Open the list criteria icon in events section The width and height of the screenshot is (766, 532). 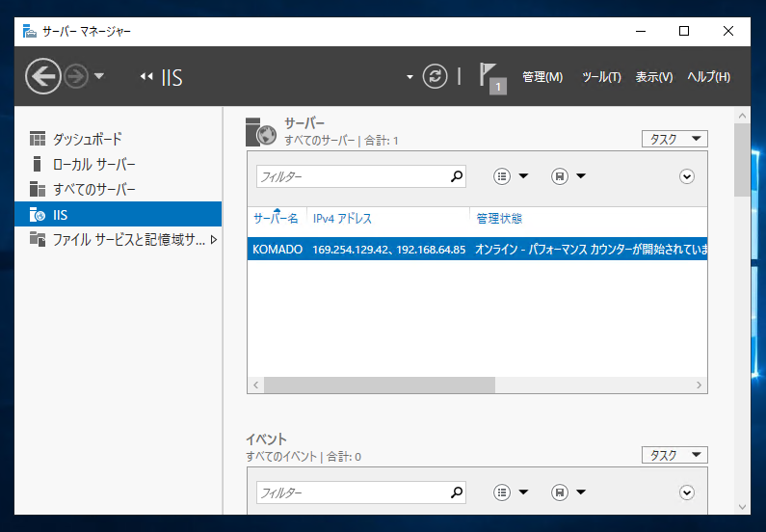pyautogui.click(x=502, y=492)
